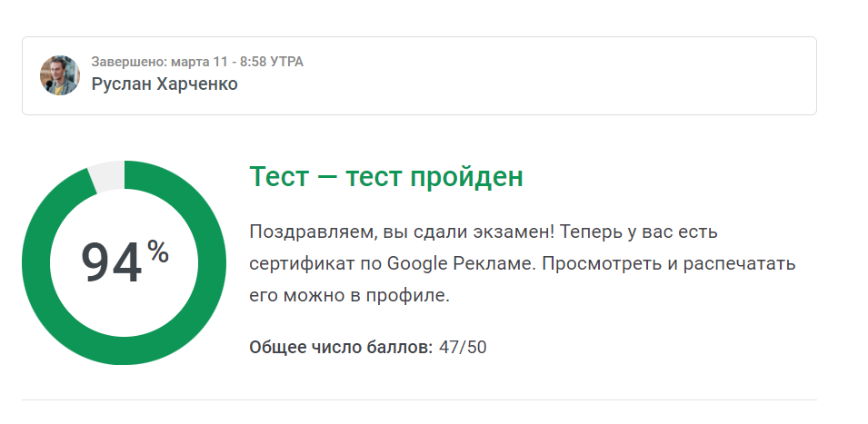Click 'Поздравляем, вы сдали экзамен!' sentence
This screenshot has width=868, height=424.
coord(402,232)
